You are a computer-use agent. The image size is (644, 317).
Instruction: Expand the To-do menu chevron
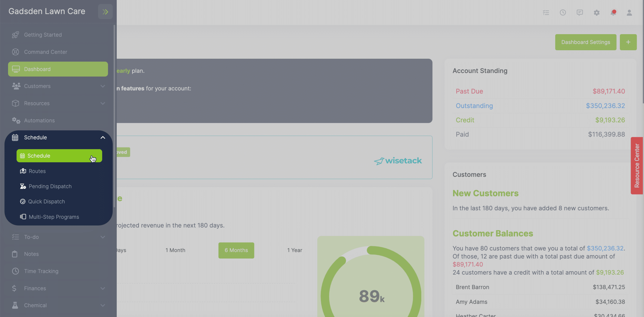coord(103,237)
